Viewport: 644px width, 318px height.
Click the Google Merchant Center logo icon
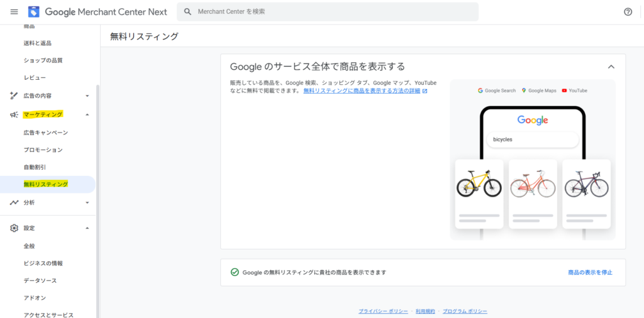coord(34,12)
